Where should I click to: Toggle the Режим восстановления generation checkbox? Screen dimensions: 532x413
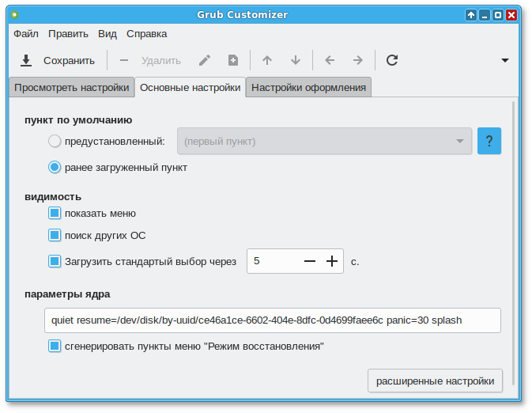55,346
